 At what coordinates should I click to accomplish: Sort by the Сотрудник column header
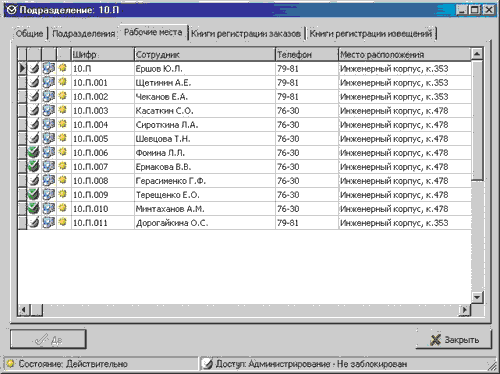tap(205, 54)
